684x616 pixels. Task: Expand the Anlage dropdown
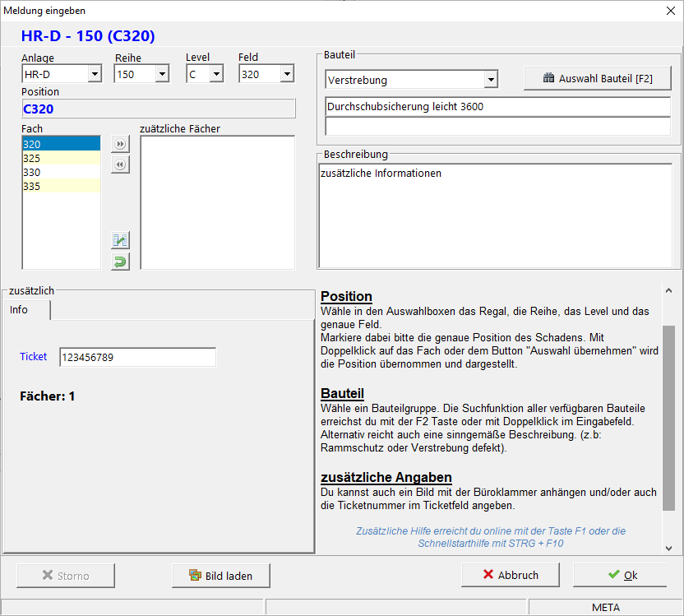[94, 75]
